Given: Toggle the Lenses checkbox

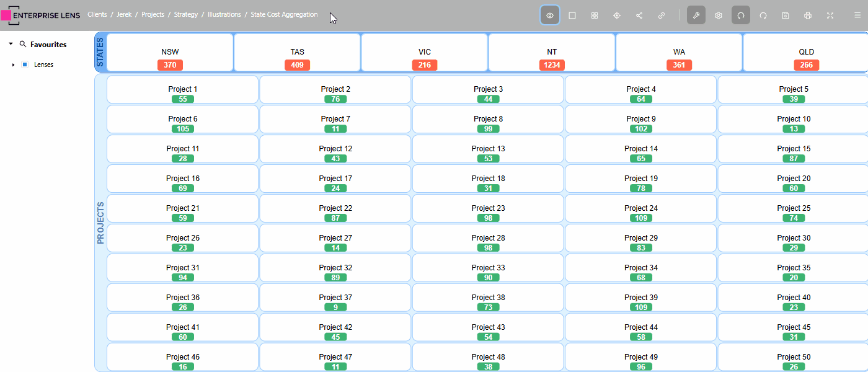Looking at the screenshot, I should click(x=25, y=64).
